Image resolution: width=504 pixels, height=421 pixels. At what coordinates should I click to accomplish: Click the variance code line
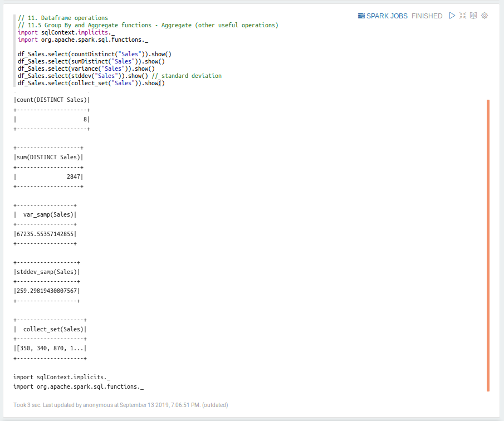(86, 68)
